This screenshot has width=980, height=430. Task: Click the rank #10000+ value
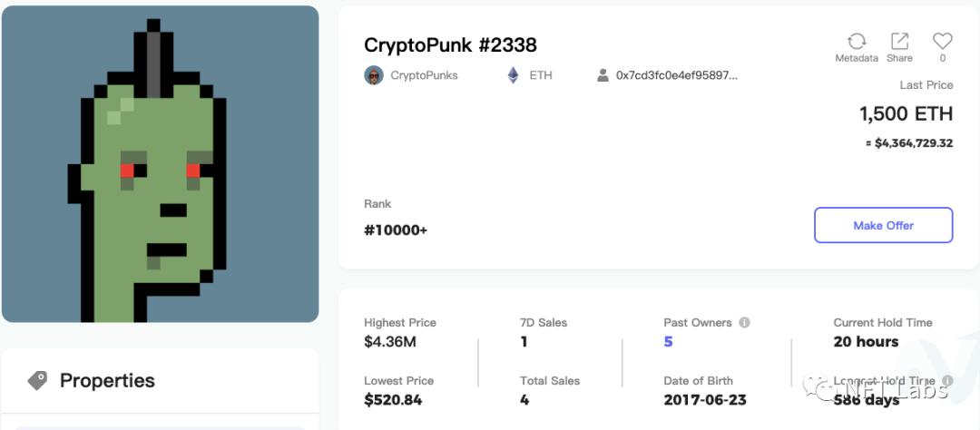coord(396,230)
